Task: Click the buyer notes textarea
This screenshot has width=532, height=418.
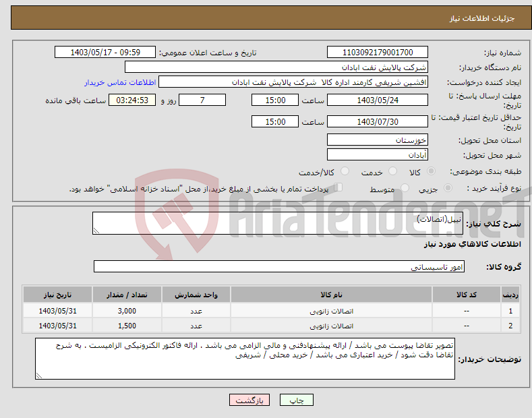Action: click(245, 359)
